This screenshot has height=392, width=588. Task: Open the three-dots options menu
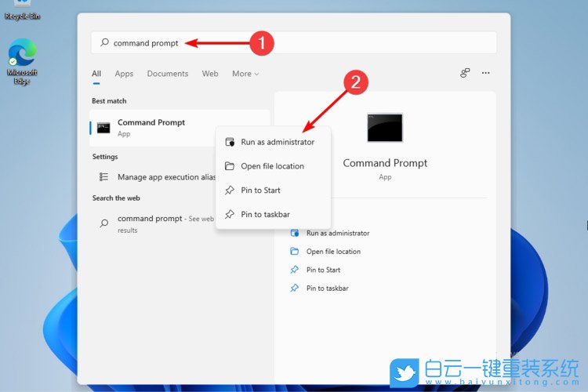coord(485,73)
